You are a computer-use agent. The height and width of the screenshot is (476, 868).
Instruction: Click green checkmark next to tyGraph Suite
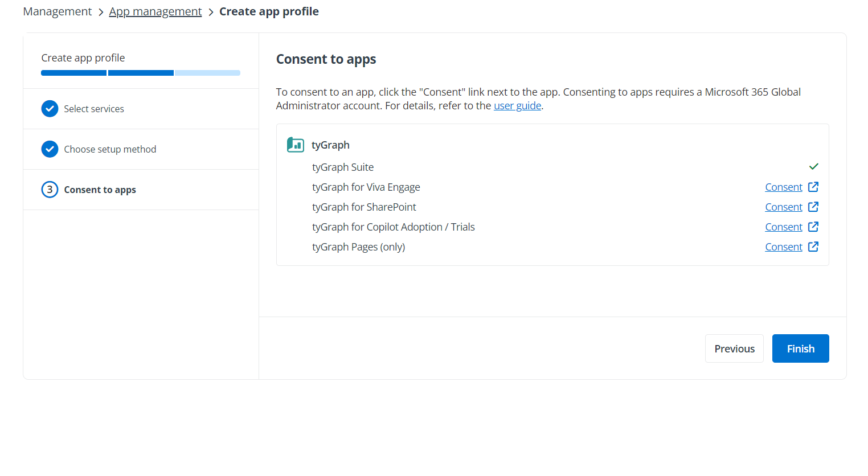[813, 166]
